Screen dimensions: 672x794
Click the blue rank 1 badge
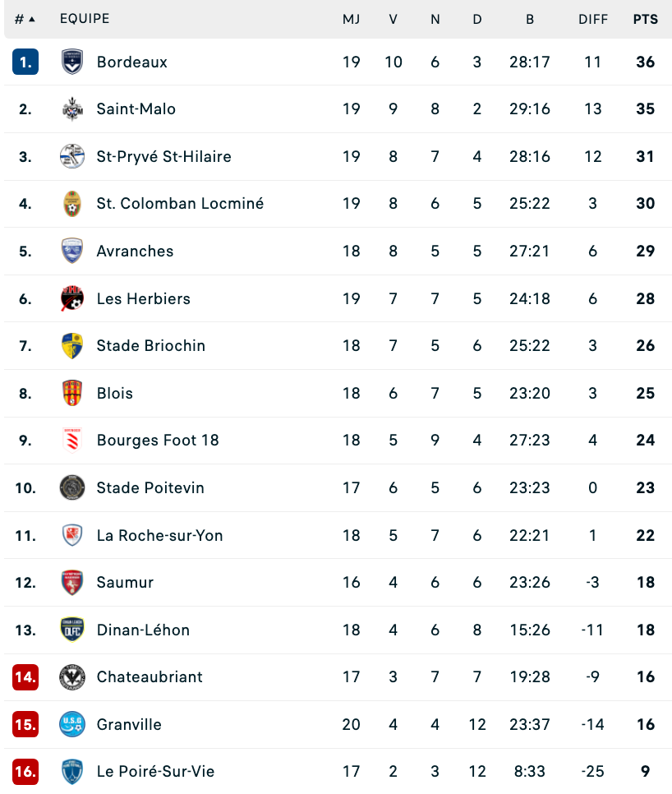click(25, 62)
